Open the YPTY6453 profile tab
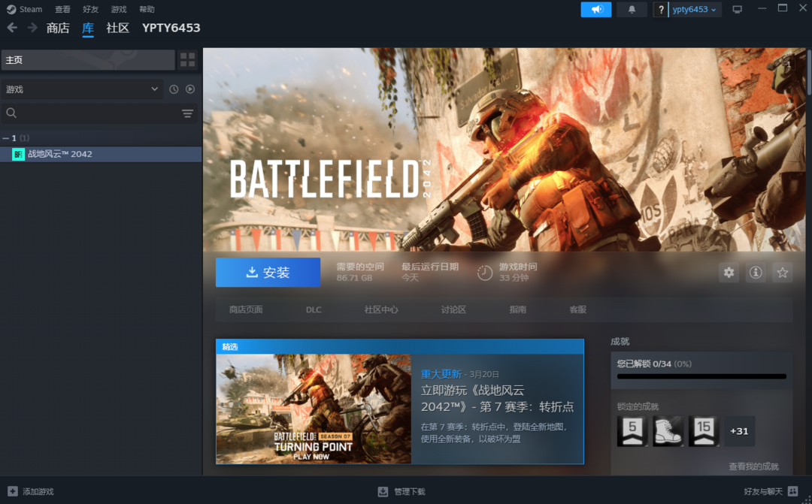 coord(171,28)
